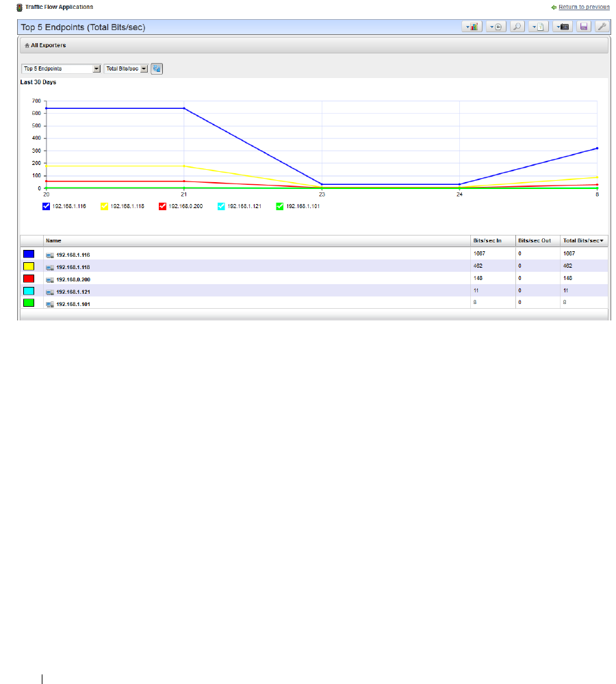This screenshot has width=616, height=684.
Task: Open the wrench settings button
Action: 602,27
